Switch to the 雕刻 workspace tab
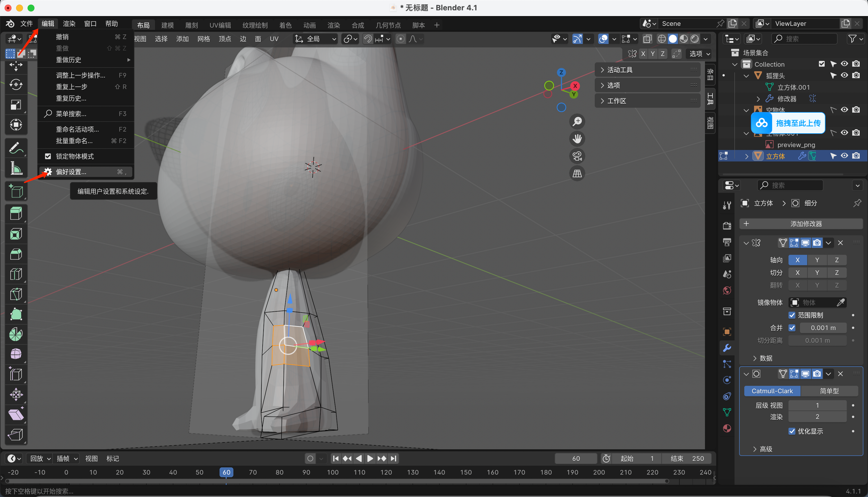 pos(191,25)
